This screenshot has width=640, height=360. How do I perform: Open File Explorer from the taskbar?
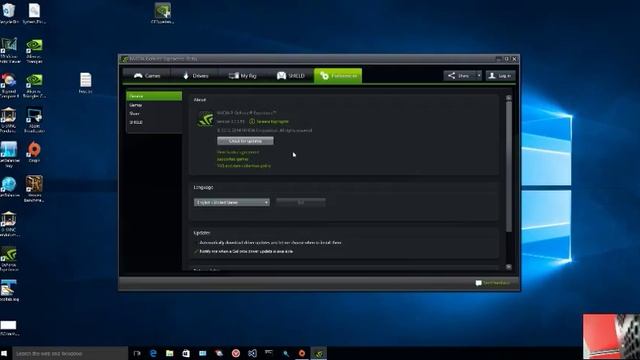169,353
